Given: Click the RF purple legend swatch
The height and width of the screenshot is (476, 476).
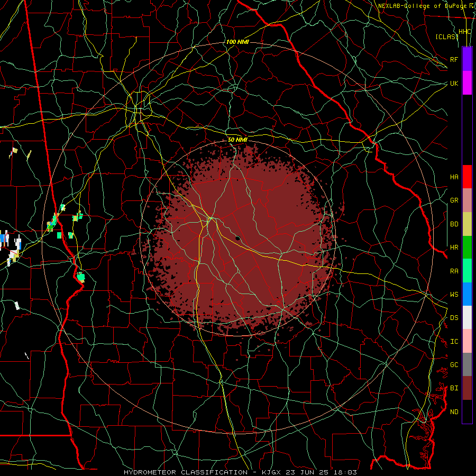Looking at the screenshot, I should click(467, 59).
